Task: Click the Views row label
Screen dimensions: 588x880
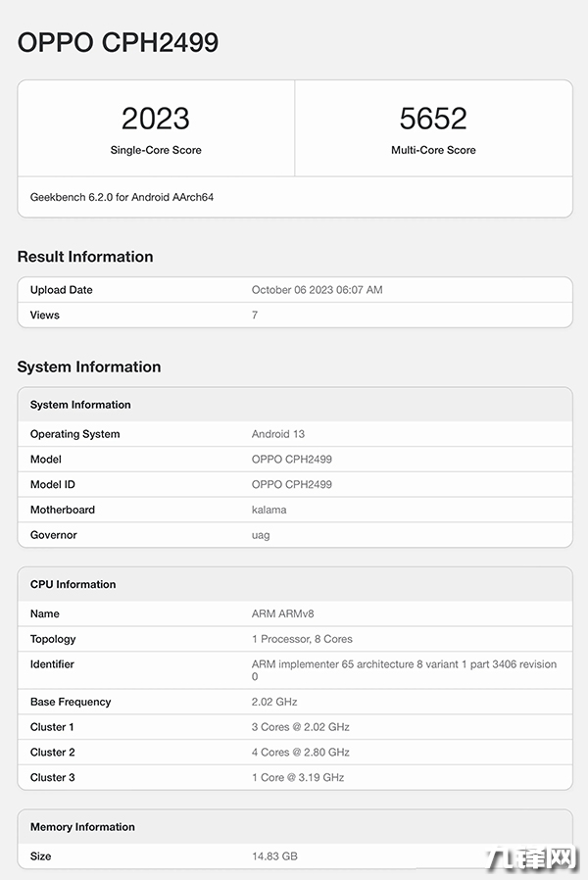Action: [x=45, y=316]
